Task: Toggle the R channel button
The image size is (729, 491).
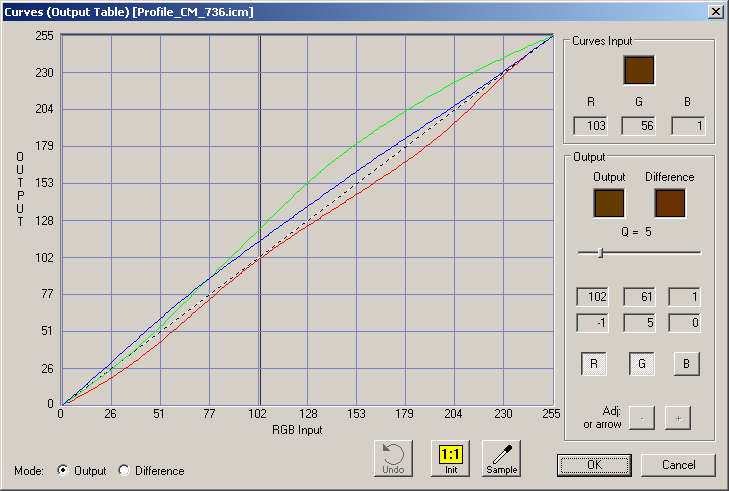Action: pyautogui.click(x=594, y=364)
